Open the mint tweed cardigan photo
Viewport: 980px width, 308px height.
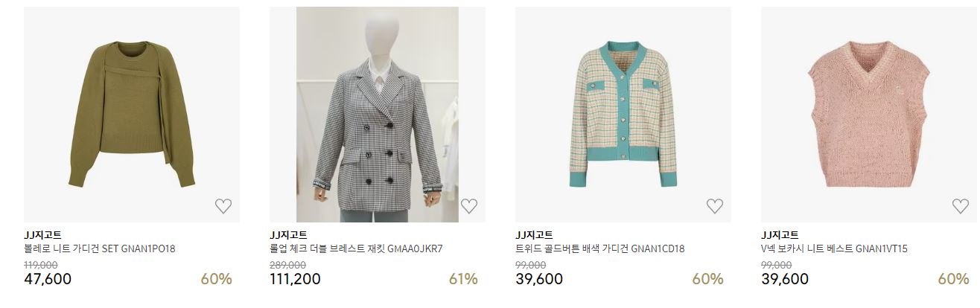click(623, 115)
